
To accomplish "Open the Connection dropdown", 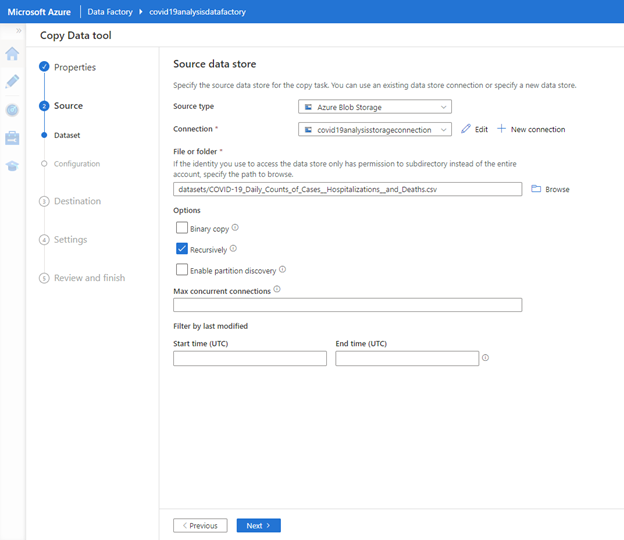I will [x=375, y=129].
